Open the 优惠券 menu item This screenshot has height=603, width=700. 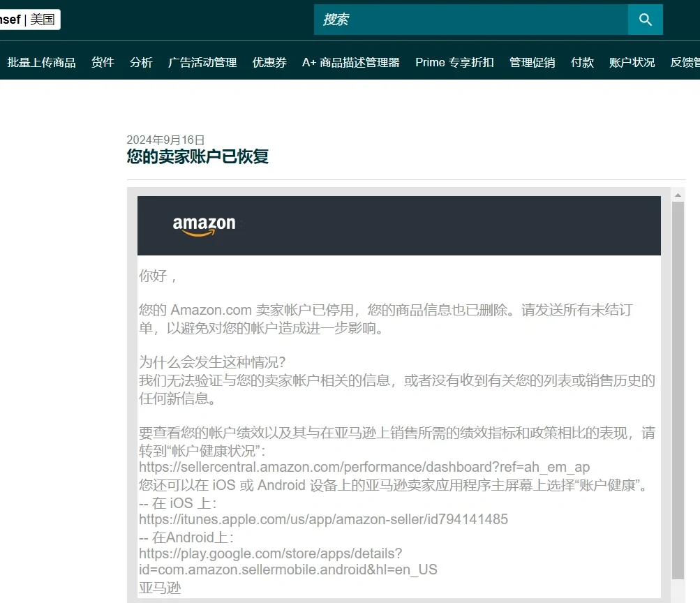269,63
